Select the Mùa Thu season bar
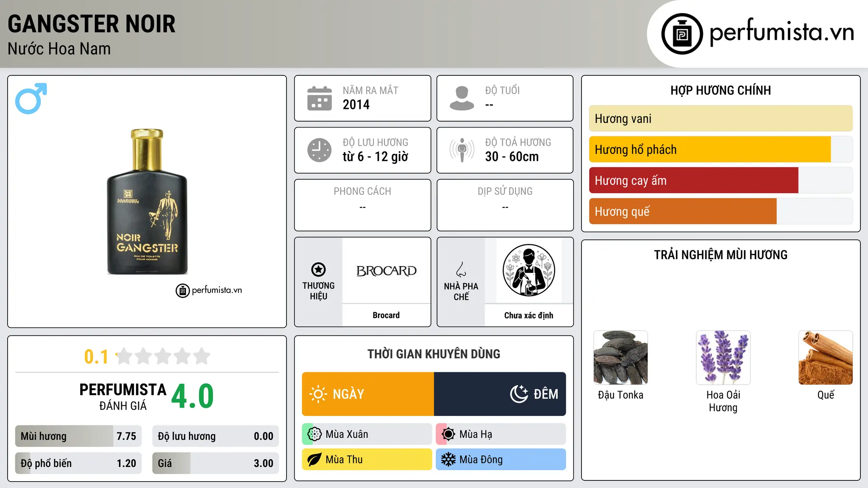868x488 pixels. (x=367, y=460)
